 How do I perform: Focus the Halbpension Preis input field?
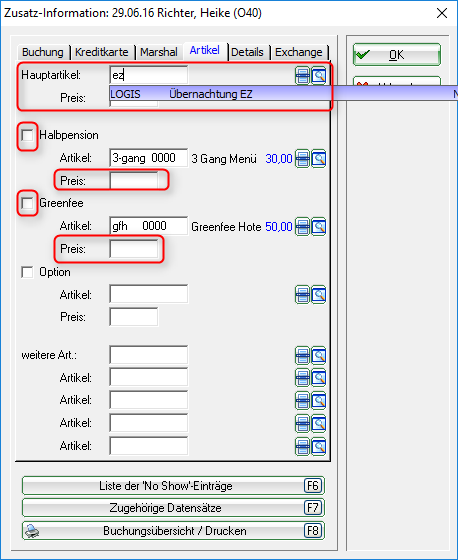[134, 181]
